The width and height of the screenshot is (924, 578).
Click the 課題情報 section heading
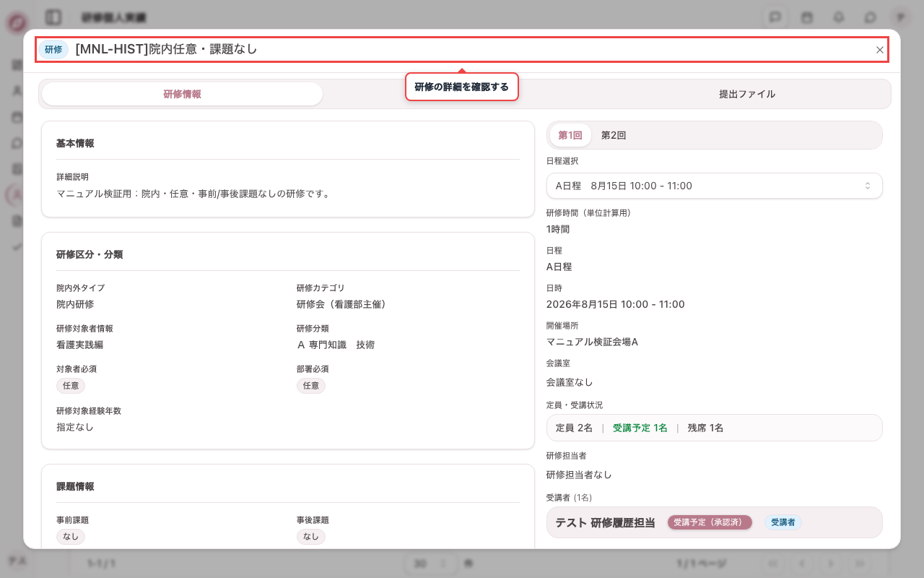click(75, 486)
